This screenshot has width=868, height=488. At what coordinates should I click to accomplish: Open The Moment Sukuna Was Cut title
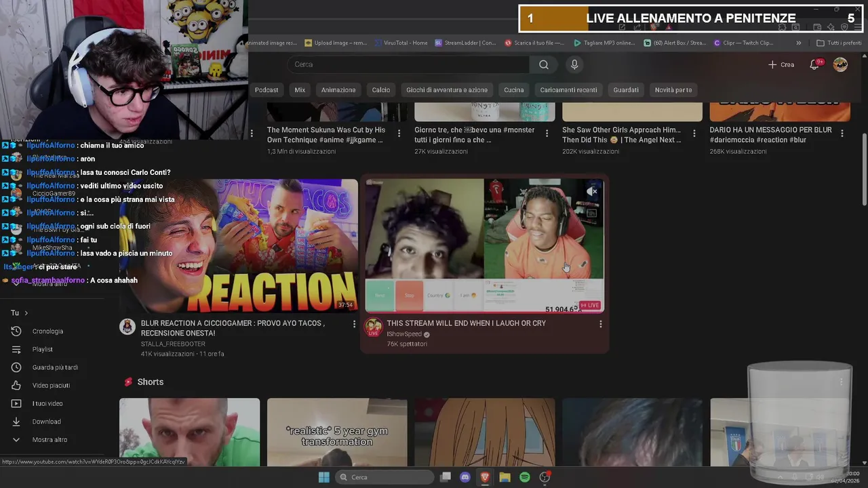[326, 135]
